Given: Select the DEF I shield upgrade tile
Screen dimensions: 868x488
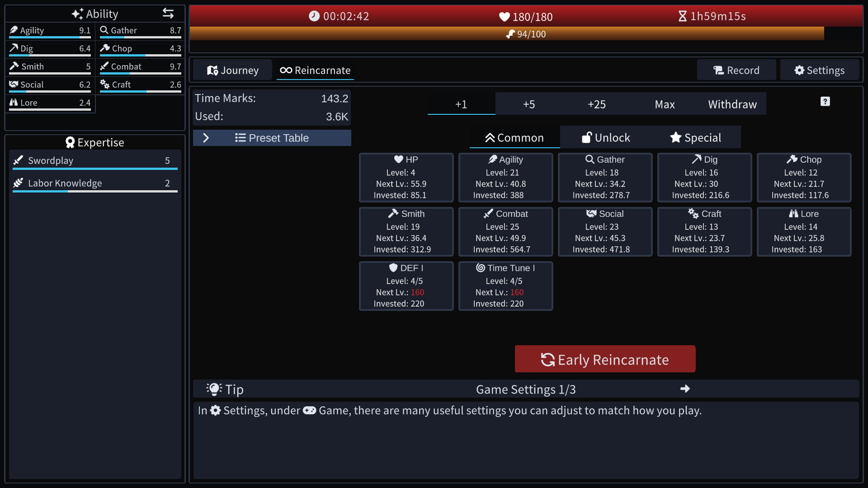Looking at the screenshot, I should click(x=406, y=286).
